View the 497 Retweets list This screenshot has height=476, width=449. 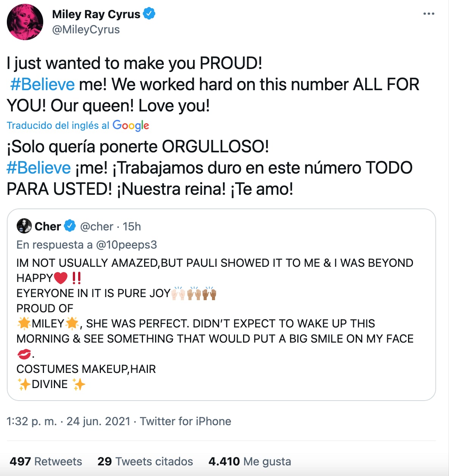pos(46,461)
